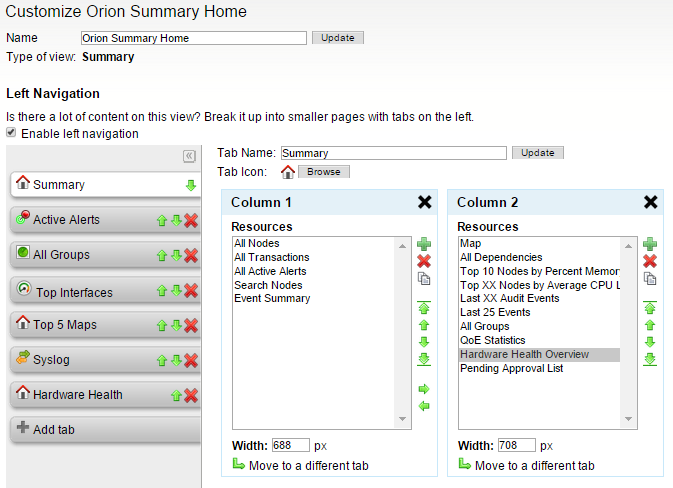
Task: Move Column 2 resource down one
Action: [x=650, y=342]
